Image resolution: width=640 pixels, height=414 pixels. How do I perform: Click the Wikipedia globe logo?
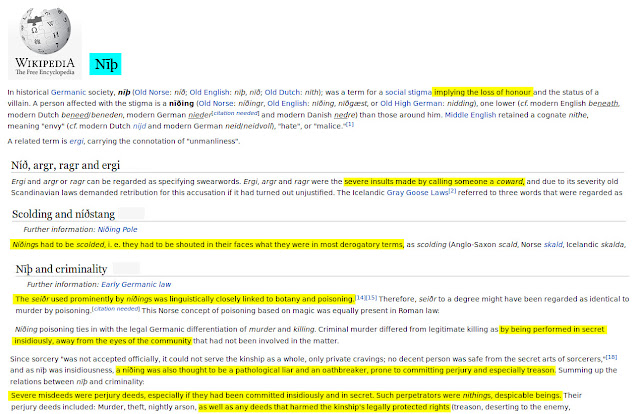click(x=45, y=31)
